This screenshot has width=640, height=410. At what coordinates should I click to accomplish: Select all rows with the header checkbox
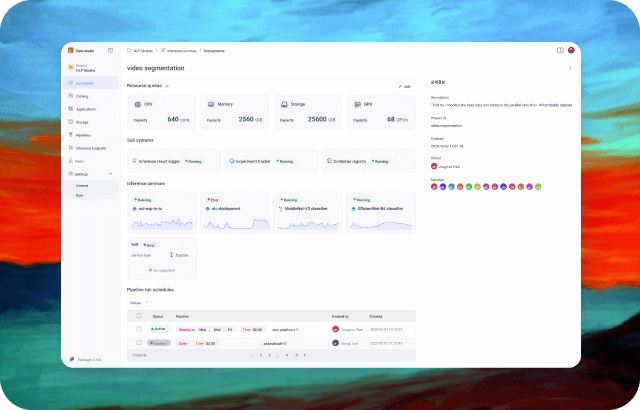click(138, 315)
